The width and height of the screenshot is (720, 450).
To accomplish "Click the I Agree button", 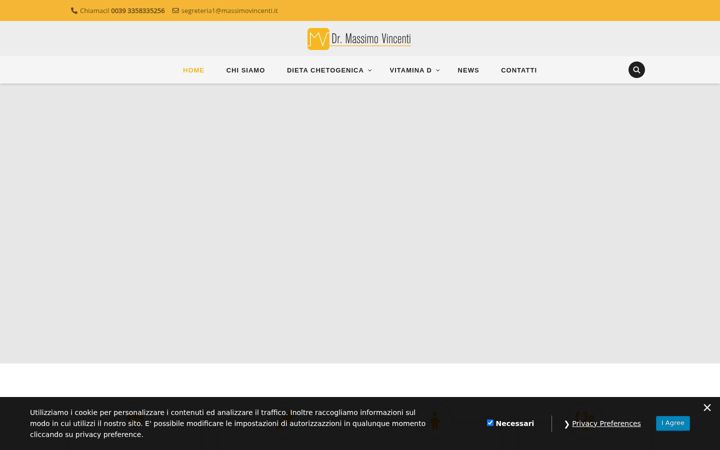I will point(673,423).
